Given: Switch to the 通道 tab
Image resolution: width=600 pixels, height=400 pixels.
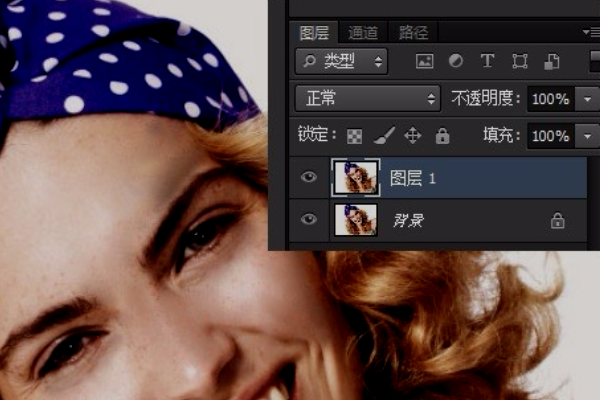Looking at the screenshot, I should click(363, 32).
